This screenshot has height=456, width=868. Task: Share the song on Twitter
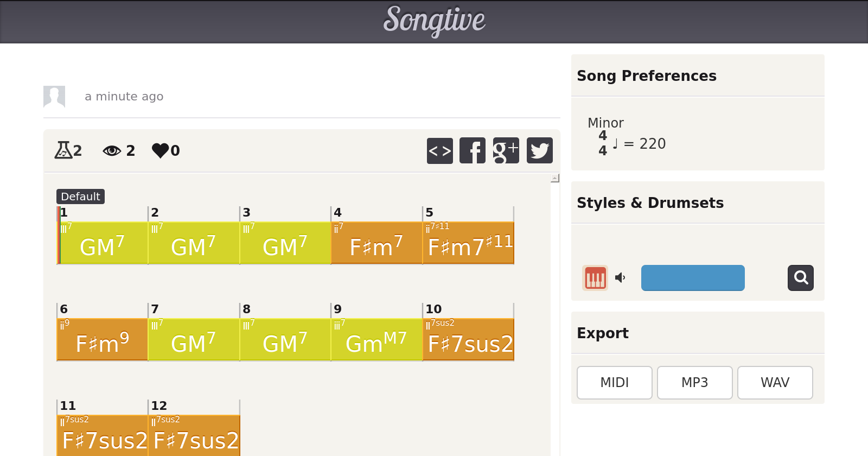click(x=539, y=150)
